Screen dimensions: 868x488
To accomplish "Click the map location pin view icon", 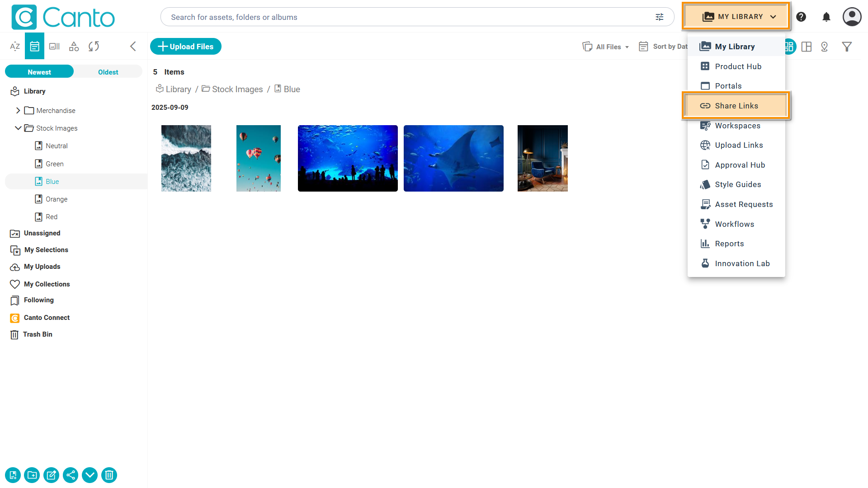I will (824, 47).
